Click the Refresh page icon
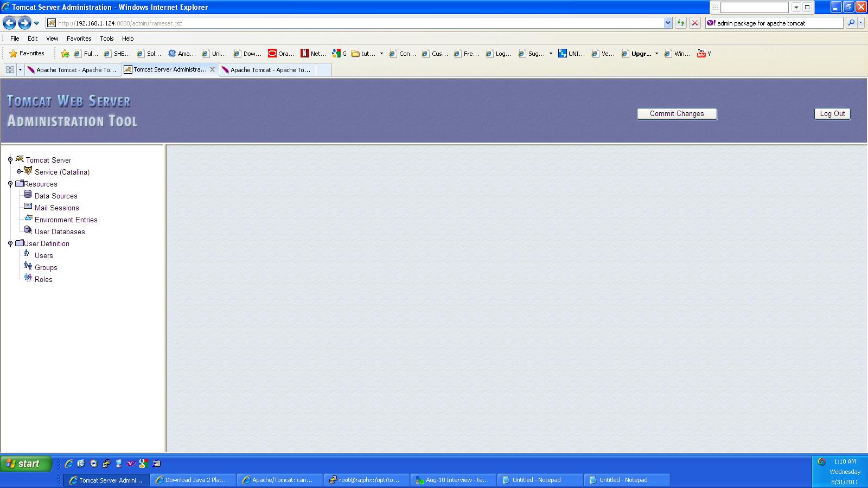 pos(680,23)
